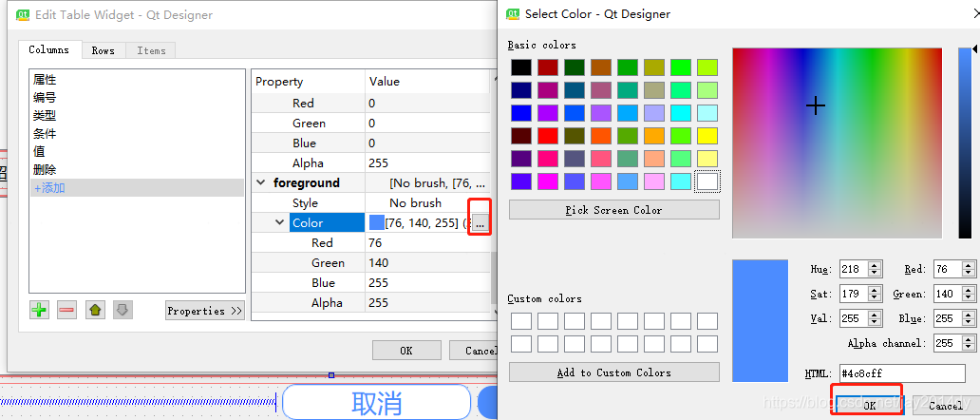
Task: Select the 删除 column item
Action: [137, 170]
